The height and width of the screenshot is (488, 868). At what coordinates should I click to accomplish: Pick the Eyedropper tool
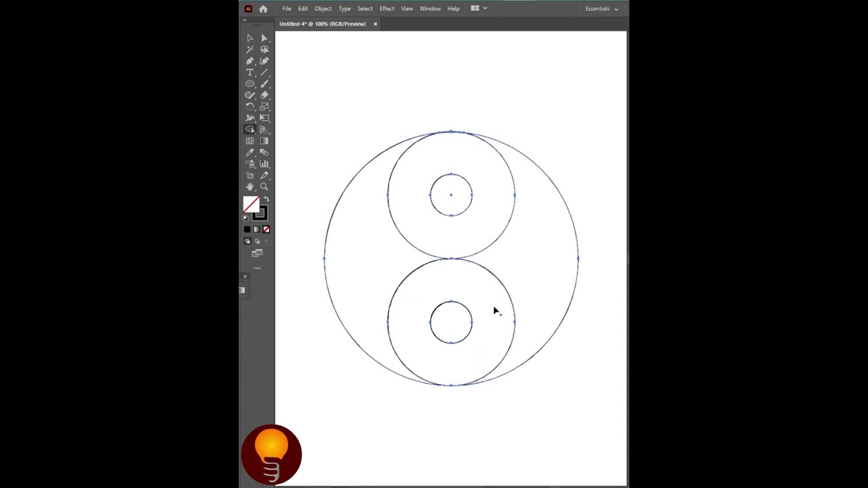[x=250, y=152]
